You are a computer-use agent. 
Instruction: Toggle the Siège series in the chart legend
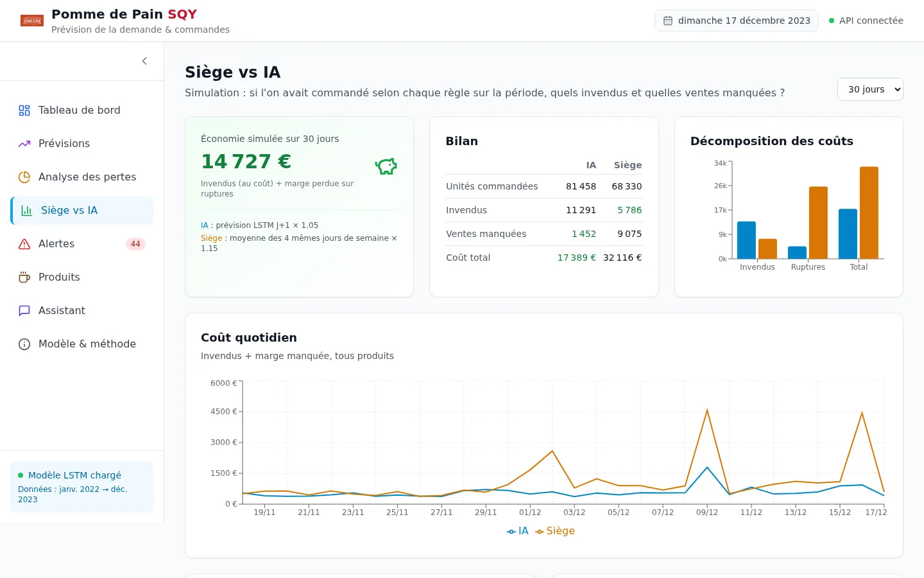coord(555,531)
